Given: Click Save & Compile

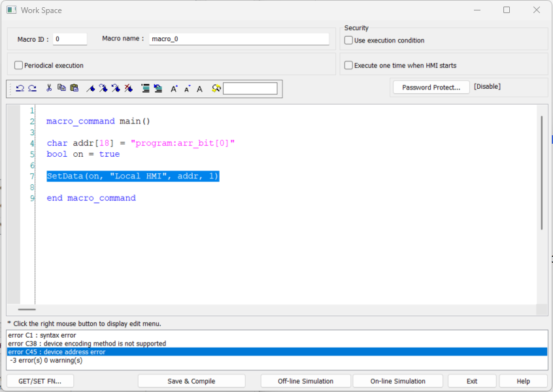Looking at the screenshot, I should point(191,381).
